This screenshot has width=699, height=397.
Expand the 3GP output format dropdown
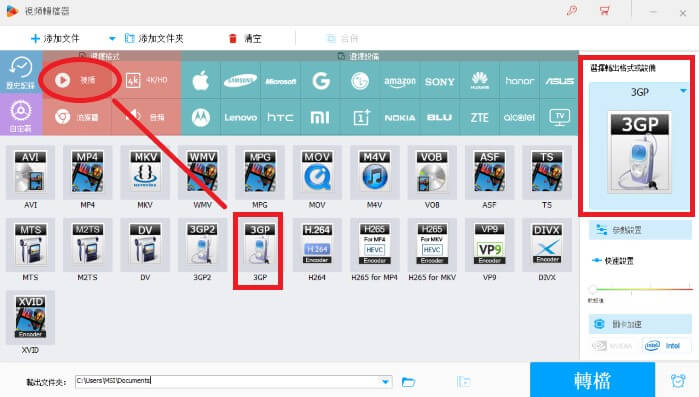pyautogui.click(x=683, y=91)
